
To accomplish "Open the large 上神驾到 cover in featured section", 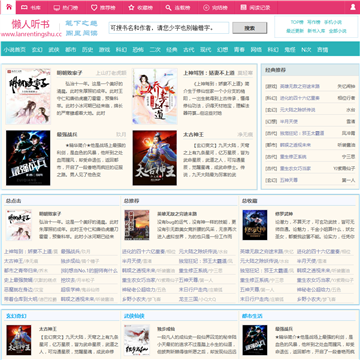I will click(x=155, y=97).
